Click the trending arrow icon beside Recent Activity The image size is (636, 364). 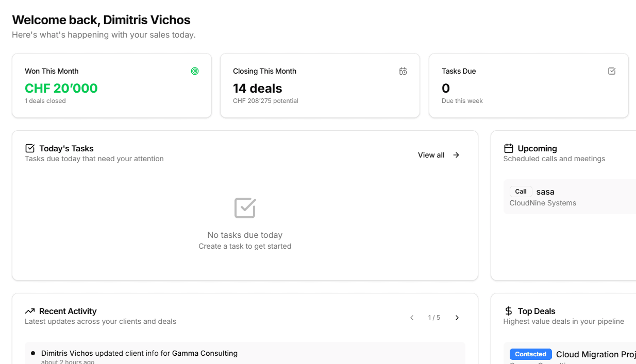pyautogui.click(x=30, y=310)
